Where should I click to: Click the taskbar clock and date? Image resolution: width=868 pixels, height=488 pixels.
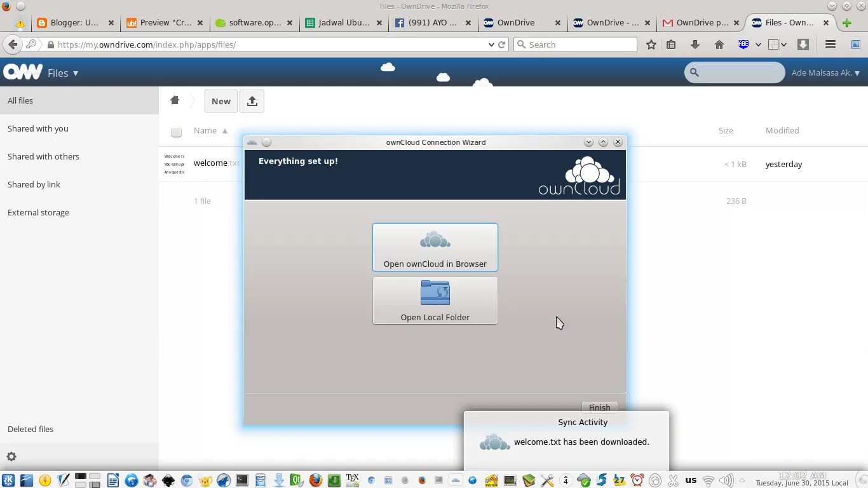(802, 479)
